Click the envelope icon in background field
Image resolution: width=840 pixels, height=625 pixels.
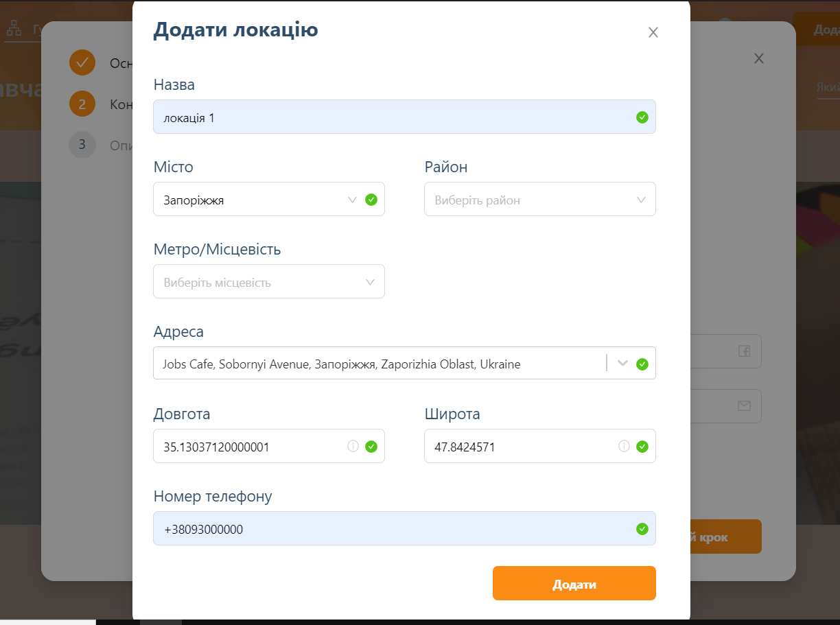point(744,406)
